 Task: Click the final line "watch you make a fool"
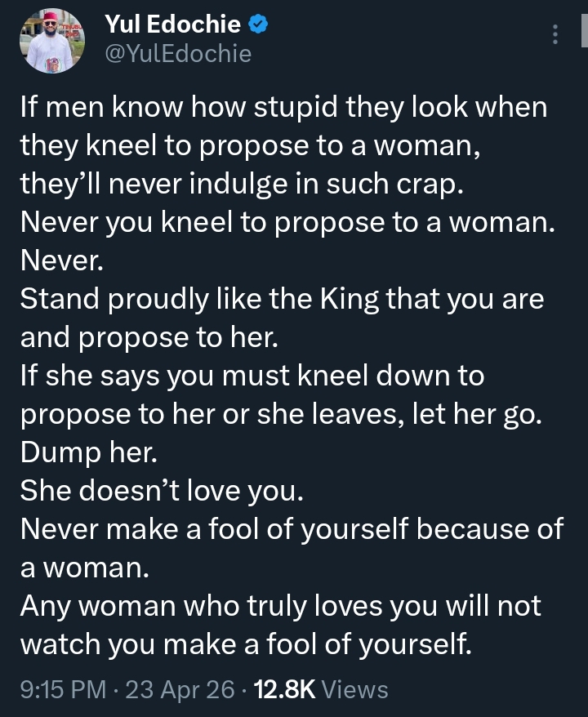click(246, 644)
